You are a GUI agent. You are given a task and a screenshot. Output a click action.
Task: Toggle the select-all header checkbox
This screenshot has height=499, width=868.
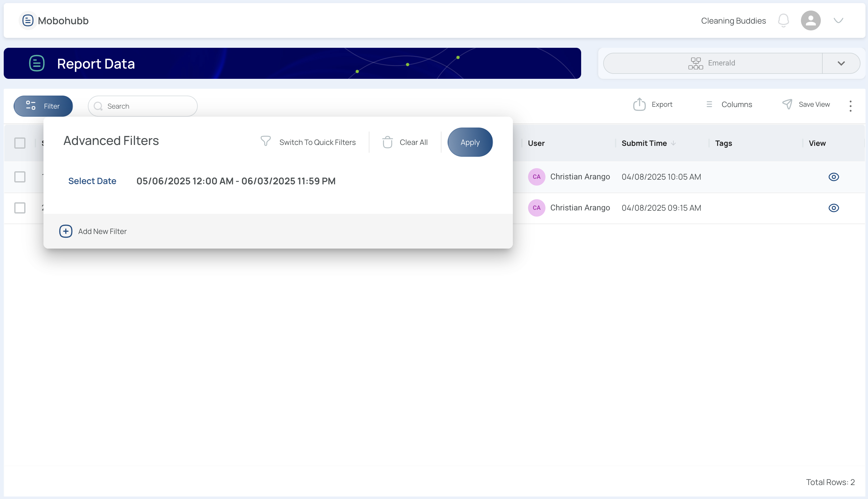coord(20,143)
